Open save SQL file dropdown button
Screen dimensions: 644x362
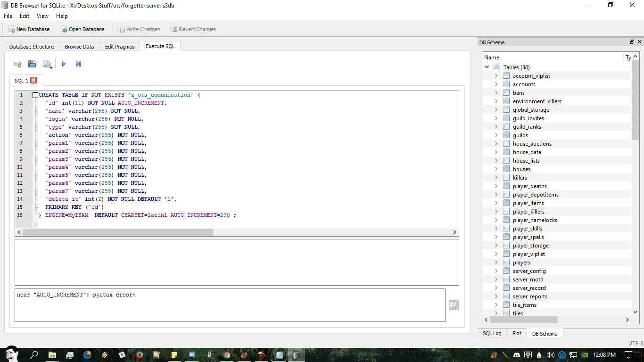click(x=47, y=64)
